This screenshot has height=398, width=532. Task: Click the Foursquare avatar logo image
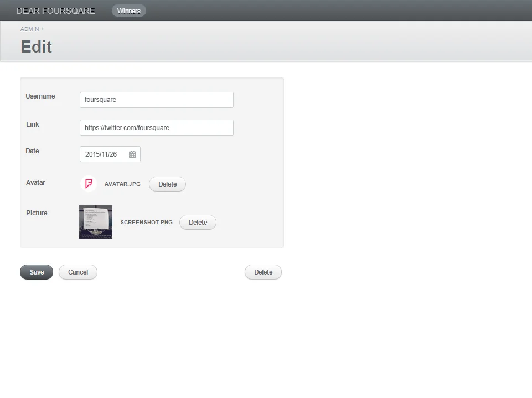(89, 184)
